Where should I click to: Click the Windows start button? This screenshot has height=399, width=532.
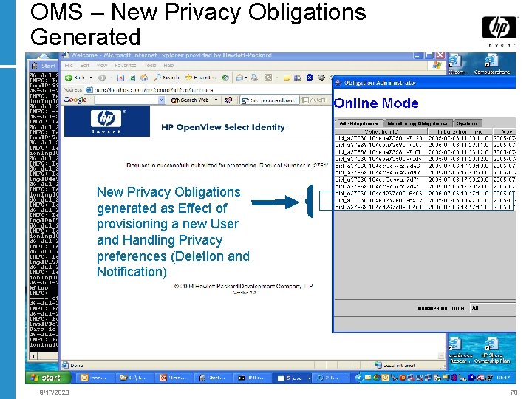click(x=48, y=378)
